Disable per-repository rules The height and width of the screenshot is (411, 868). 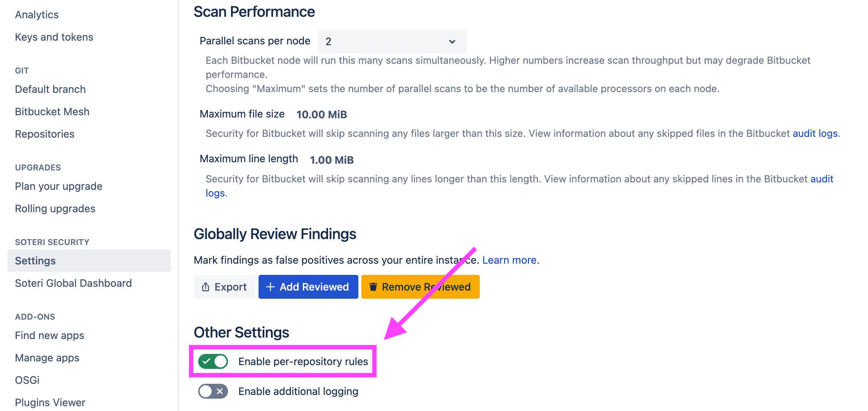212,361
